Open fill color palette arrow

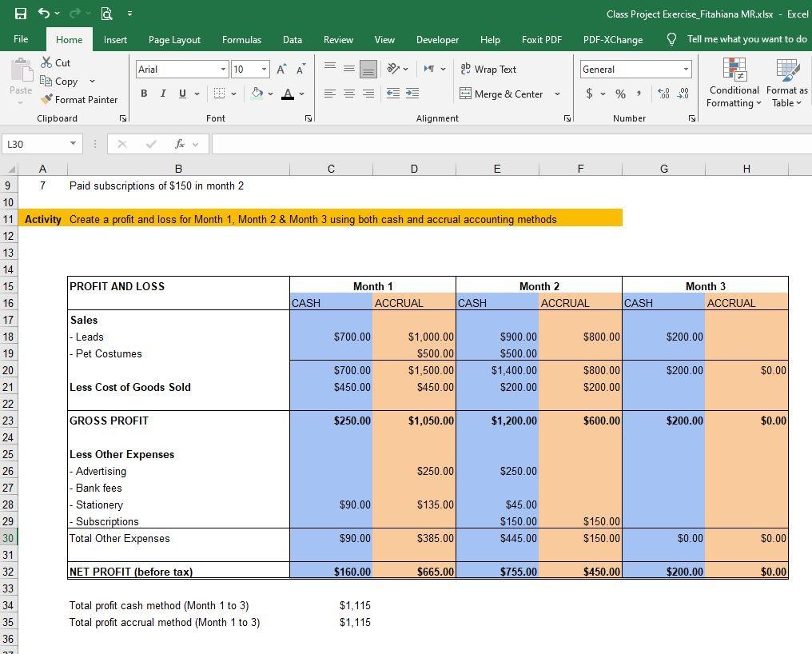tap(270, 94)
